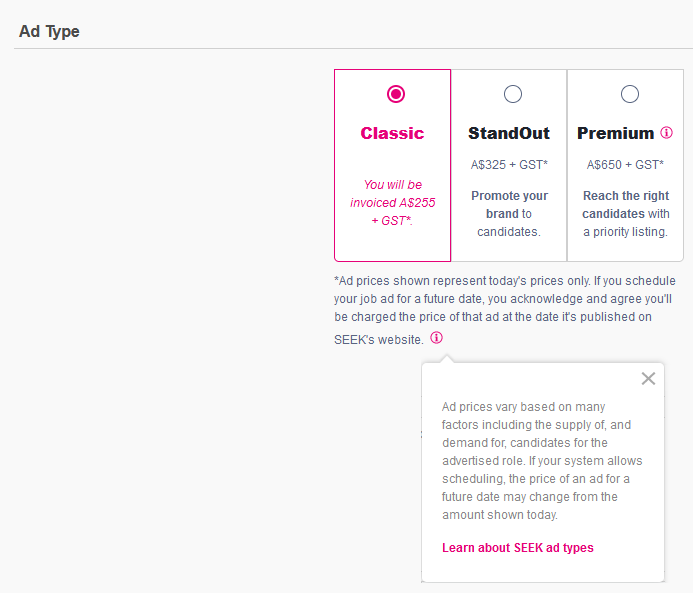693x593 pixels.
Task: Select the Premium ad type radio button
Action: pyautogui.click(x=629, y=94)
